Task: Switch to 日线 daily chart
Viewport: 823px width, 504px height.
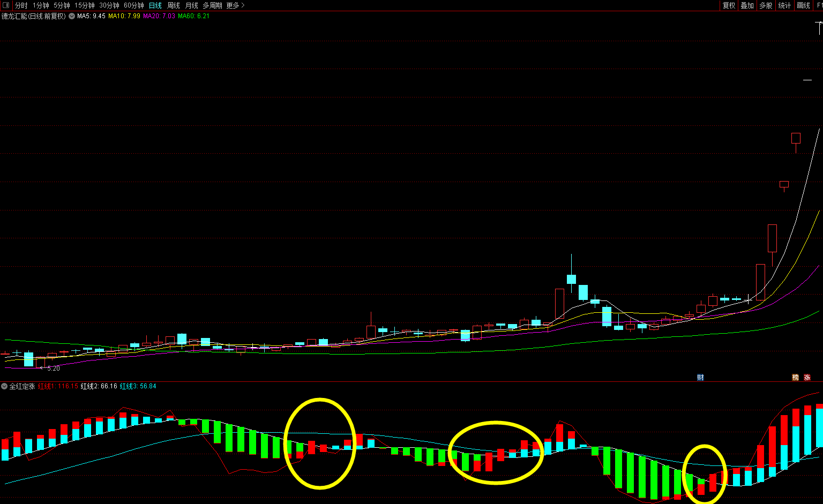Action: [x=155, y=5]
